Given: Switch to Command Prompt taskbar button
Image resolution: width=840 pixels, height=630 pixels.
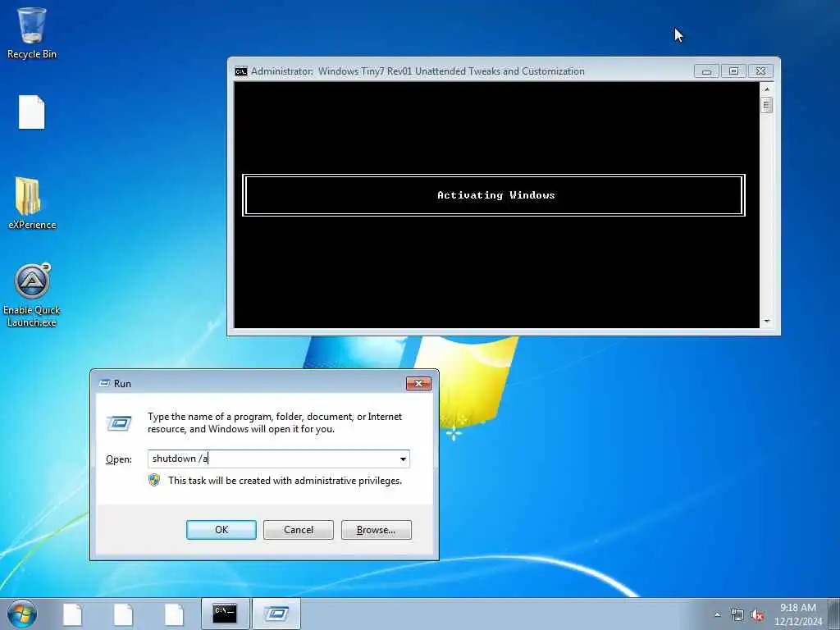Looking at the screenshot, I should point(225,614).
